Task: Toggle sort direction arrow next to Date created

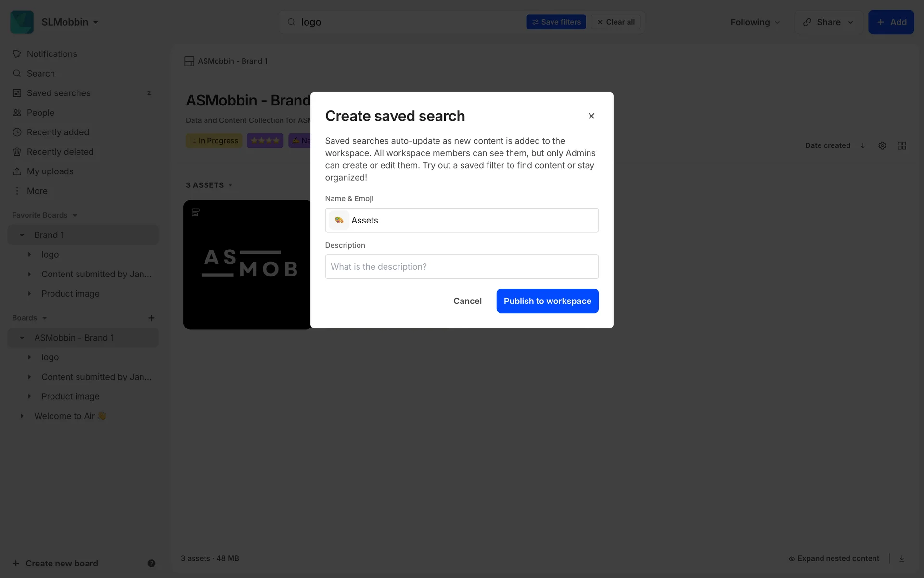Action: [863, 145]
